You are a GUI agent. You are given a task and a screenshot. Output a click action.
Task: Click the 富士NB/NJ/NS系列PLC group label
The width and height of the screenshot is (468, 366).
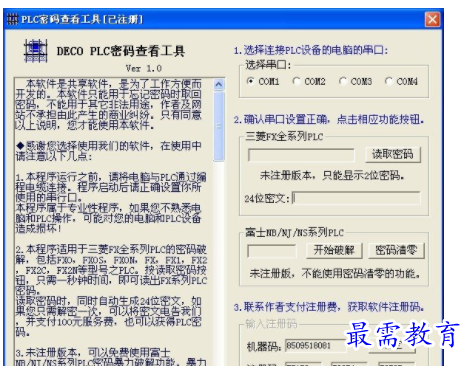coord(294,232)
